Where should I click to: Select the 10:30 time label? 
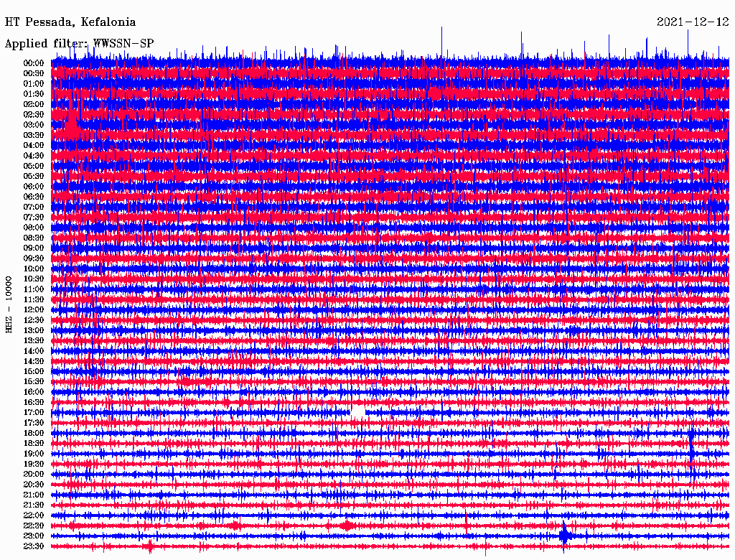[x=34, y=279]
